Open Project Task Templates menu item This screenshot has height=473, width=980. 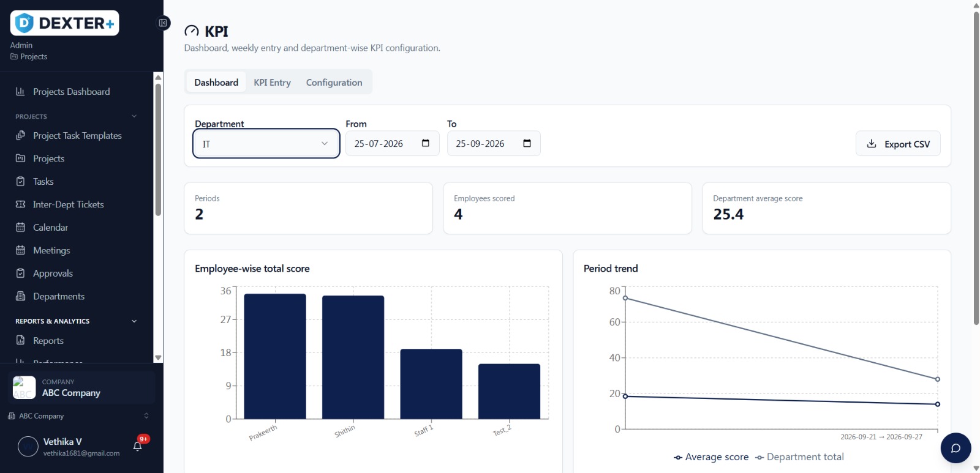pos(77,135)
